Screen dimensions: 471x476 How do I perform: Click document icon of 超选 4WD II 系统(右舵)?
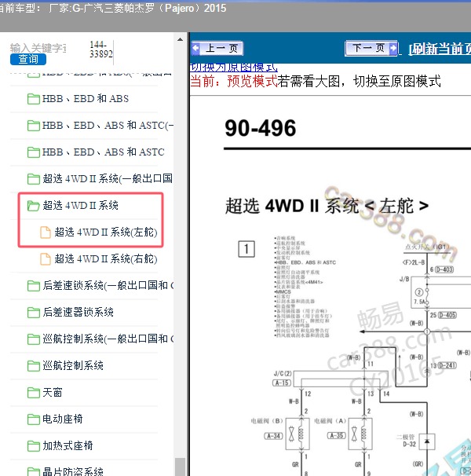pos(46,259)
